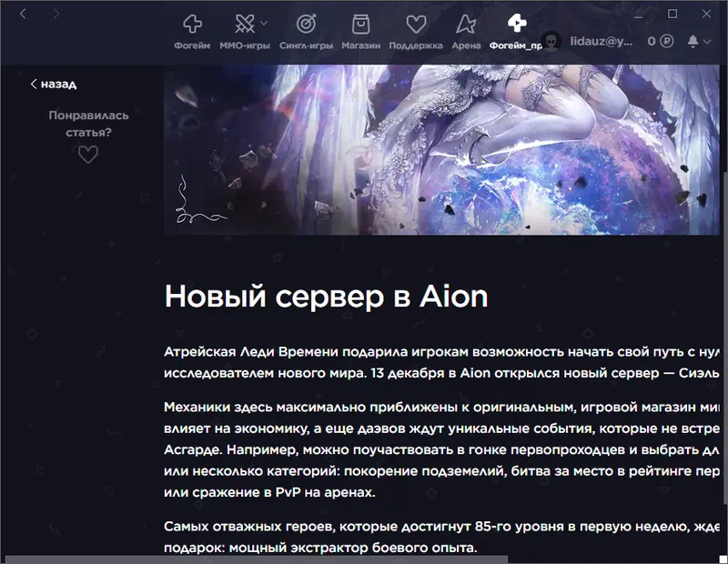
Task: Click the horizontal scrollbar at bottom
Action: [x=257, y=559]
